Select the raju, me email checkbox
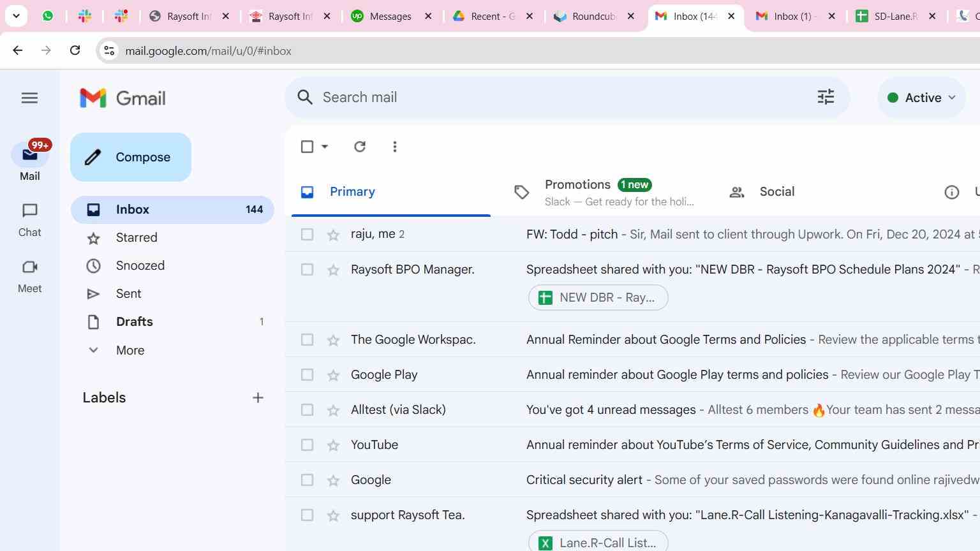 click(307, 234)
